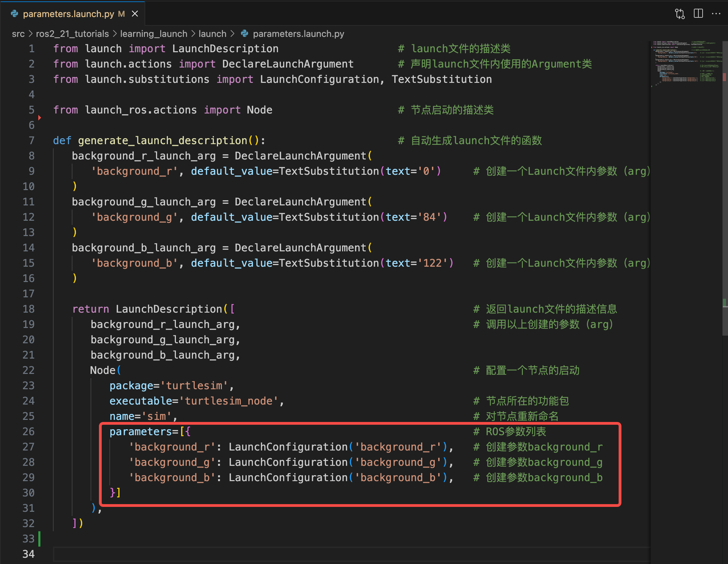Click the Split Editor Right icon
Screen dimensions: 728x564
(698, 14)
